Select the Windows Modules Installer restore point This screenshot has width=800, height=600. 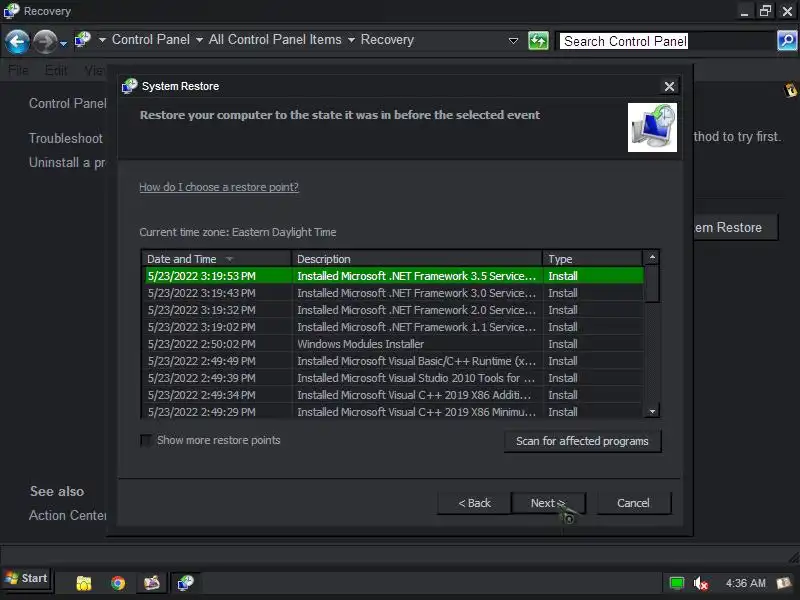393,344
